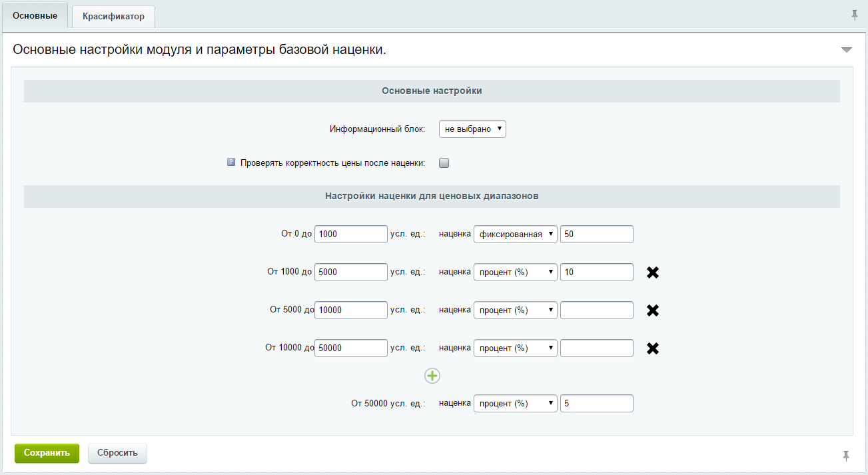Click the bottom-right pin icon
Viewport: 868px width, 475px height.
click(x=846, y=456)
